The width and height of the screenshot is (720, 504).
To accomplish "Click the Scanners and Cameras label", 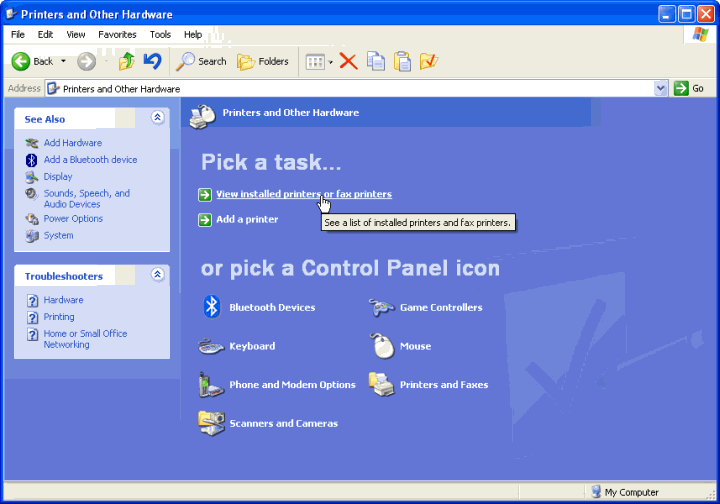I will click(x=284, y=423).
